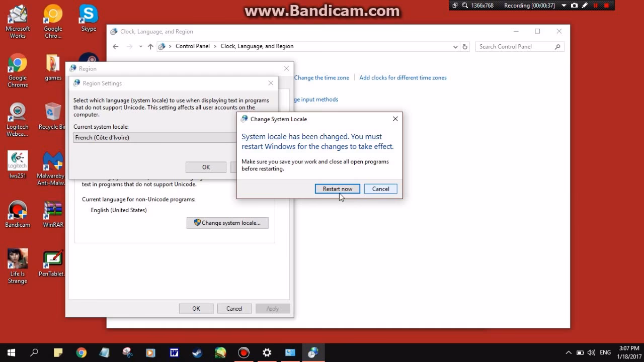This screenshot has width=644, height=362.
Task: Open Bandicam recording bar dropdown arrow
Action: click(564, 6)
